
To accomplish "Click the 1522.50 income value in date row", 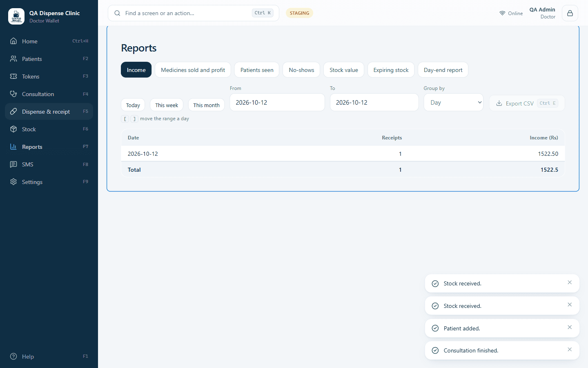I will click(x=548, y=154).
